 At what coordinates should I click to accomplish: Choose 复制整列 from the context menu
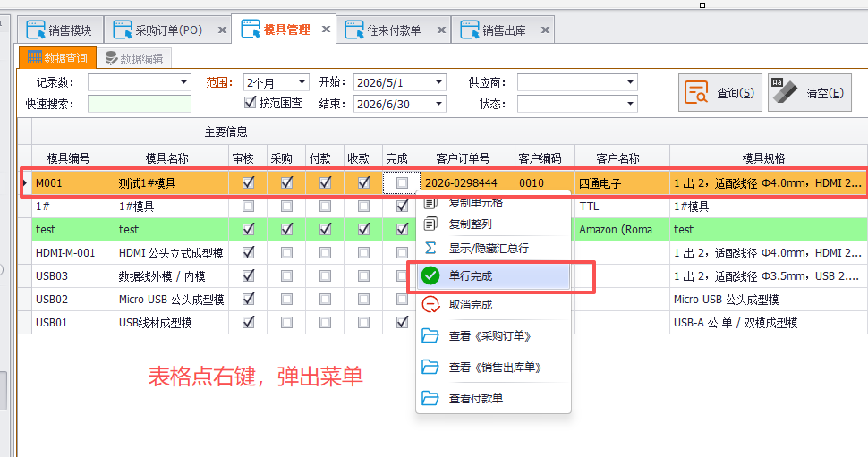pyautogui.click(x=494, y=224)
